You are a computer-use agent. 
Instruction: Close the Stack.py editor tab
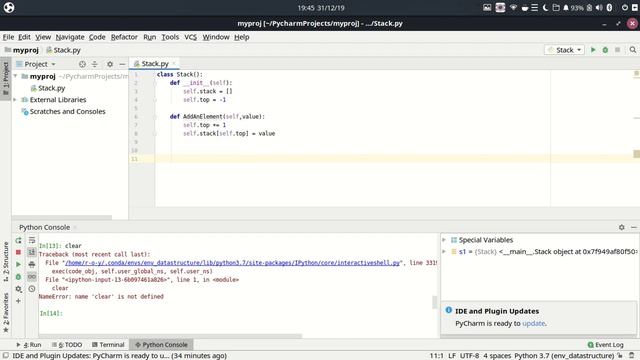pyautogui.click(x=174, y=63)
